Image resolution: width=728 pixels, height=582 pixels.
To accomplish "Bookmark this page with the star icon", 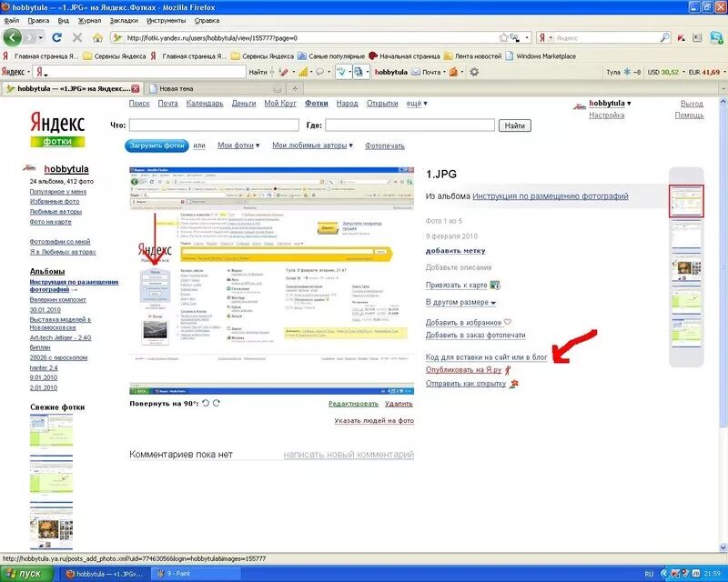I will 503,37.
